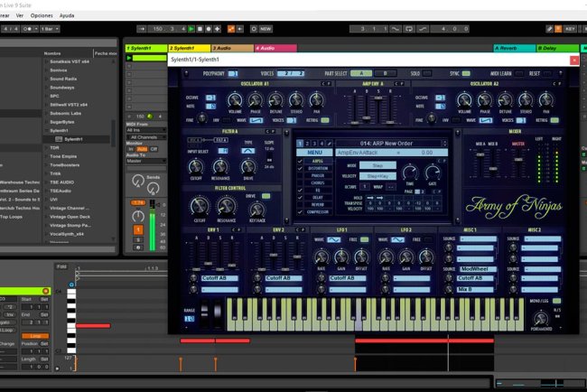The height and width of the screenshot is (392, 587).
Task: Click the Metronome toggle
Action: point(28,29)
